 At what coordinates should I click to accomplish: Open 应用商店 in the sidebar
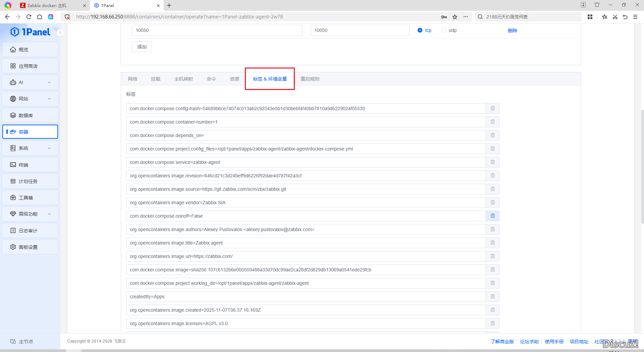pyautogui.click(x=30, y=66)
